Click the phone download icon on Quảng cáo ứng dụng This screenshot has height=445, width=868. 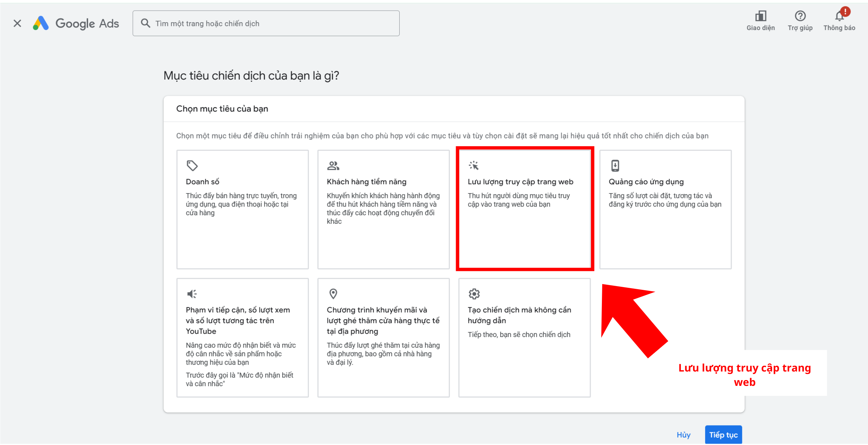[x=615, y=166]
